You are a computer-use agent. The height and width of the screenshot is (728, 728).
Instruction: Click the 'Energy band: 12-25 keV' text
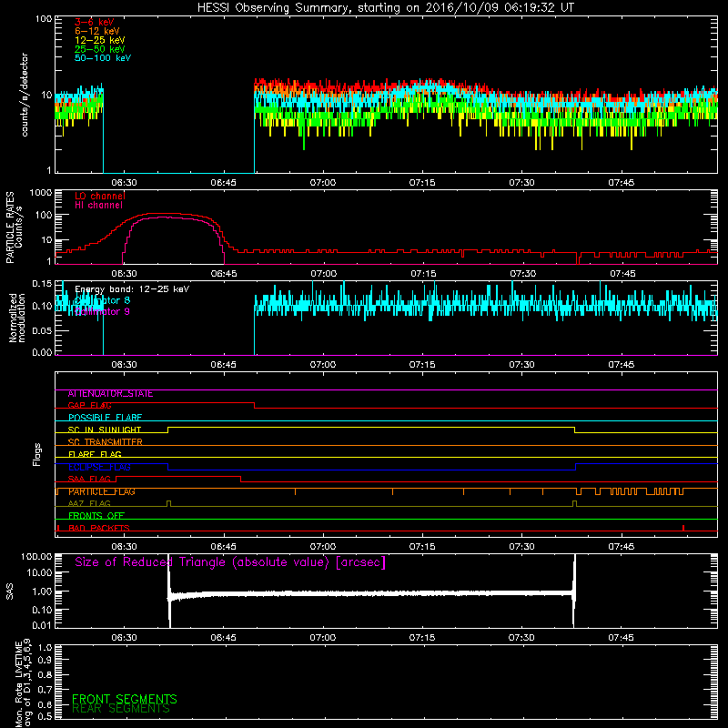click(132, 289)
